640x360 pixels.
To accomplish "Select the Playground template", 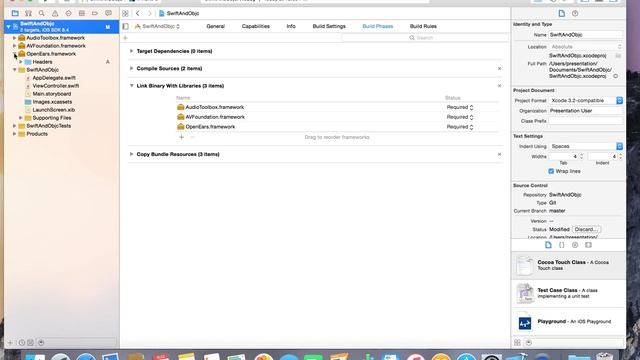I will 568,322.
